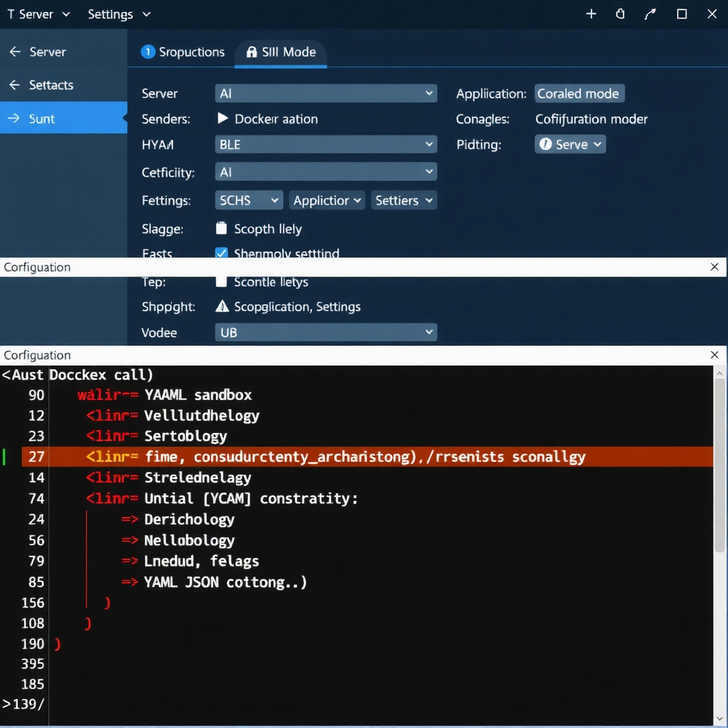Open the Server AI dropdown
The height and width of the screenshot is (728, 728).
[x=326, y=93]
